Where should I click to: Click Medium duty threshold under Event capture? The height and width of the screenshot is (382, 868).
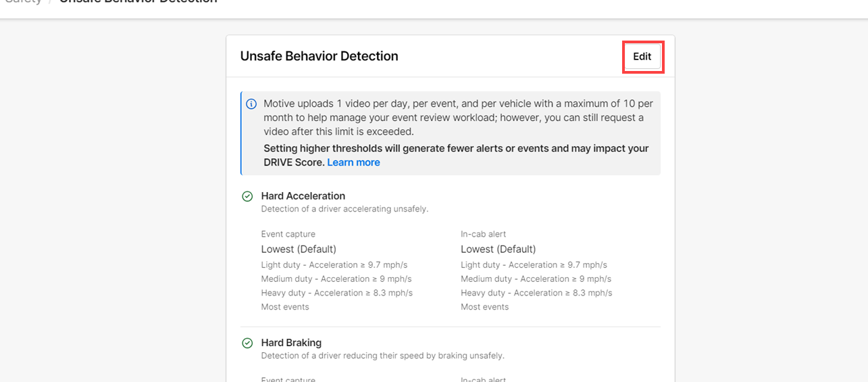tap(336, 279)
